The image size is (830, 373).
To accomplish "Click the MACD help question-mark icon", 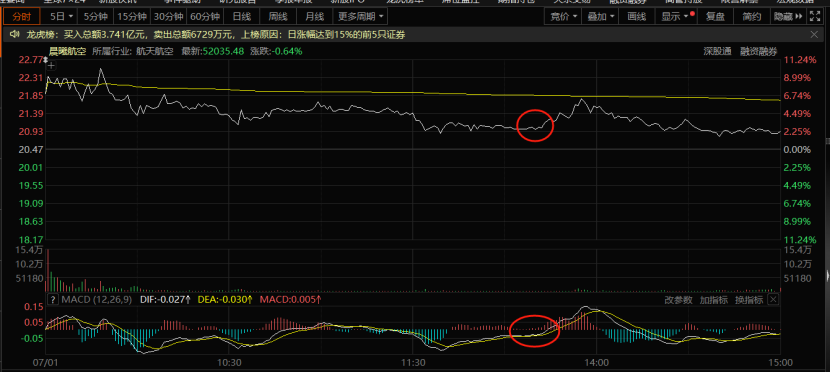I will point(52,300).
